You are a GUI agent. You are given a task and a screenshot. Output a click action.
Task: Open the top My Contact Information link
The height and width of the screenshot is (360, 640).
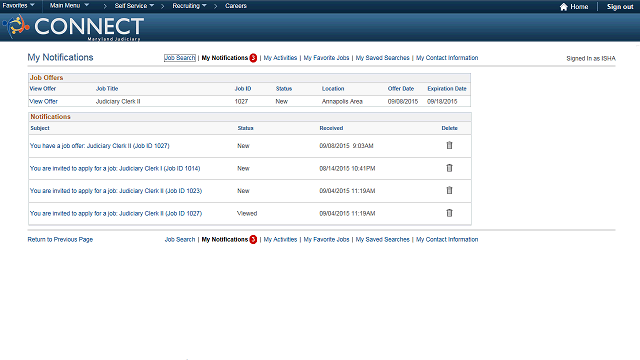tap(447, 58)
